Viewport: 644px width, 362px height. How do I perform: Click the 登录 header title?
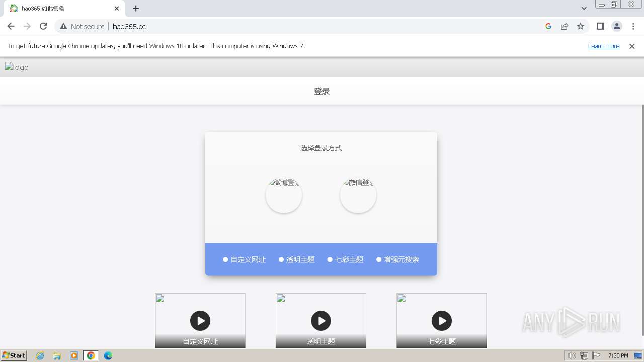pyautogui.click(x=322, y=91)
